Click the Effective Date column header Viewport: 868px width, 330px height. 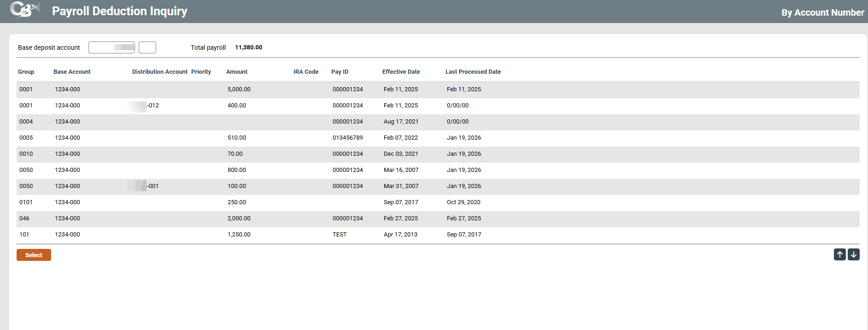point(401,72)
